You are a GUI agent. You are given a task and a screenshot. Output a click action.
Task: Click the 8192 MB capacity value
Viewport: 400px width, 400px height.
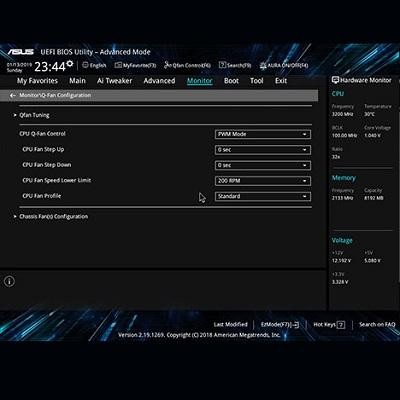[374, 198]
